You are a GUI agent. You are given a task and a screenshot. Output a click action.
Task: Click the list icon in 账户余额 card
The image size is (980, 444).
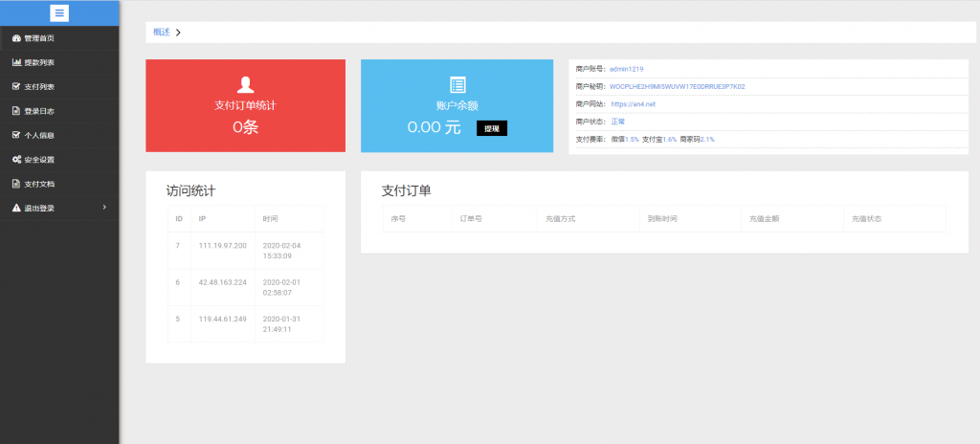(x=457, y=84)
